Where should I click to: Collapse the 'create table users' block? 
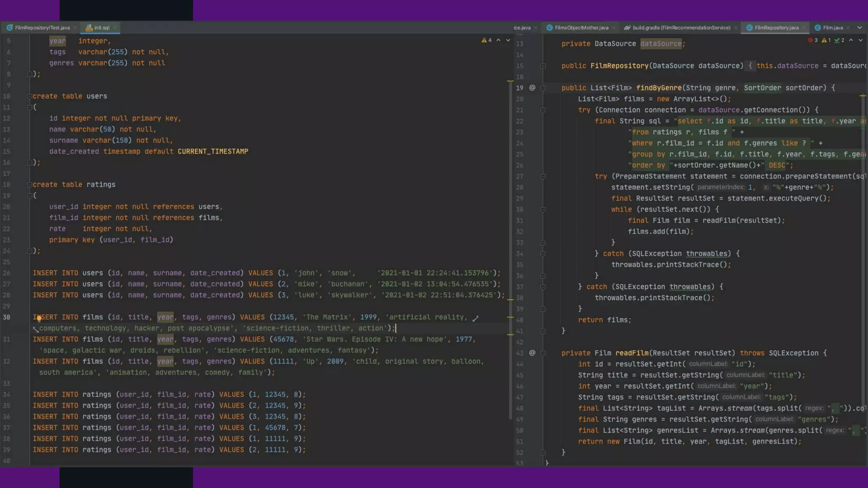point(30,96)
